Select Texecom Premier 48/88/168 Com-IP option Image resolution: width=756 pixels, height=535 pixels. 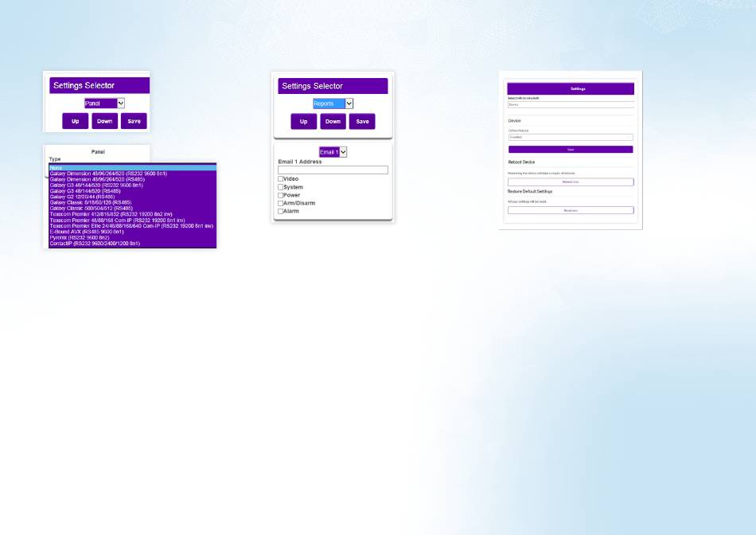coord(133,220)
